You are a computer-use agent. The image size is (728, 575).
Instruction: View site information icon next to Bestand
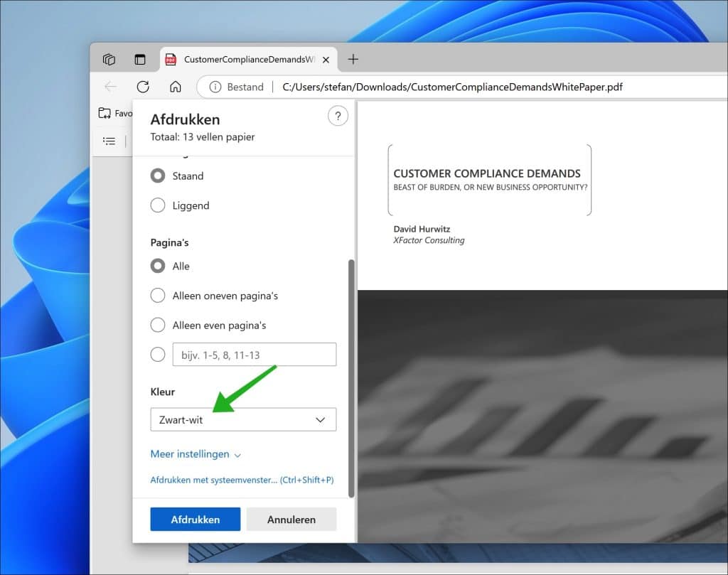point(215,87)
